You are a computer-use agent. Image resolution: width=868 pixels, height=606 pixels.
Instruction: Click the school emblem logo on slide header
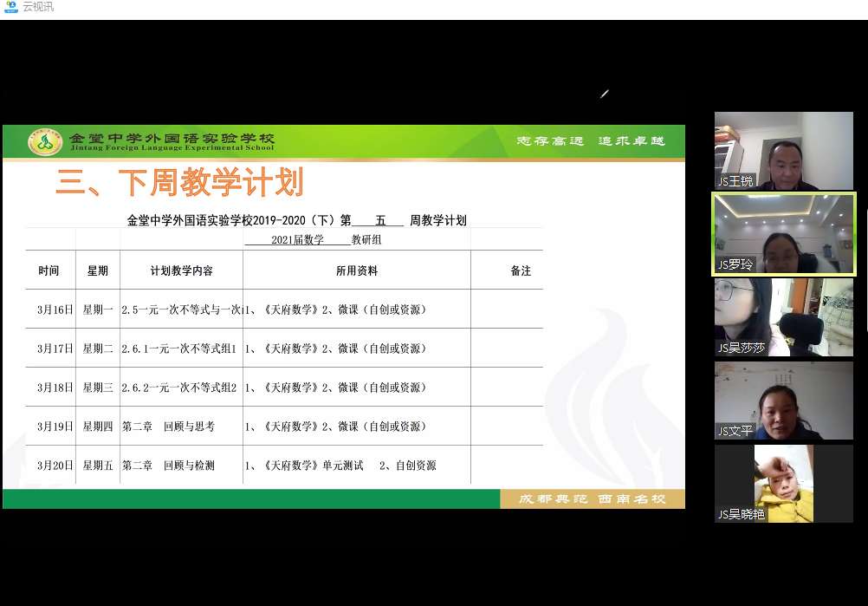(x=45, y=140)
